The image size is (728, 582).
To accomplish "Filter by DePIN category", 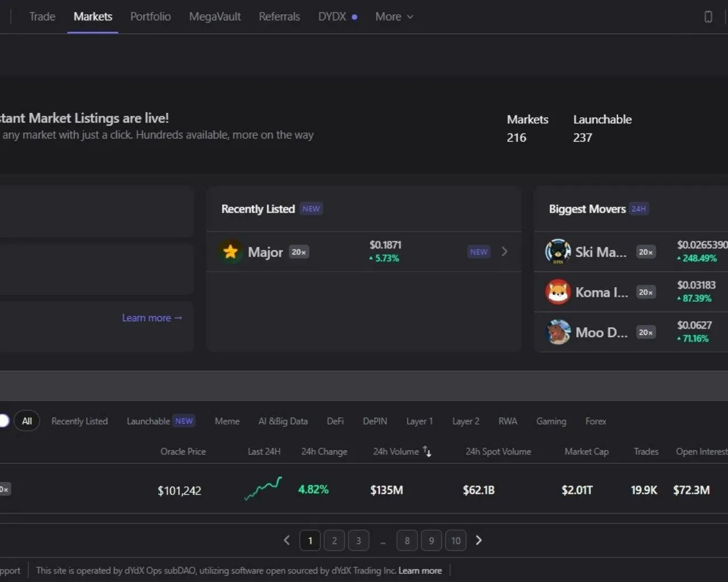I will tap(375, 421).
